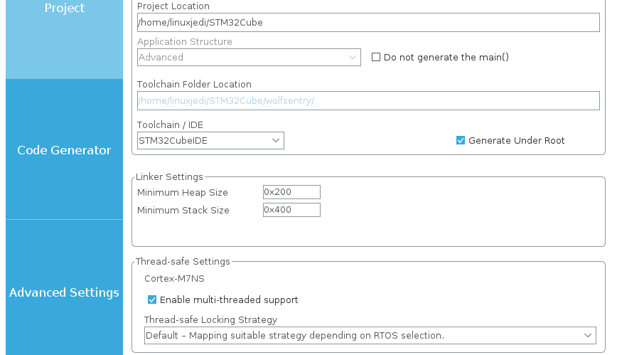Tick the Do not generate the main() checkbox
This screenshot has width=644, height=355.
(376, 57)
